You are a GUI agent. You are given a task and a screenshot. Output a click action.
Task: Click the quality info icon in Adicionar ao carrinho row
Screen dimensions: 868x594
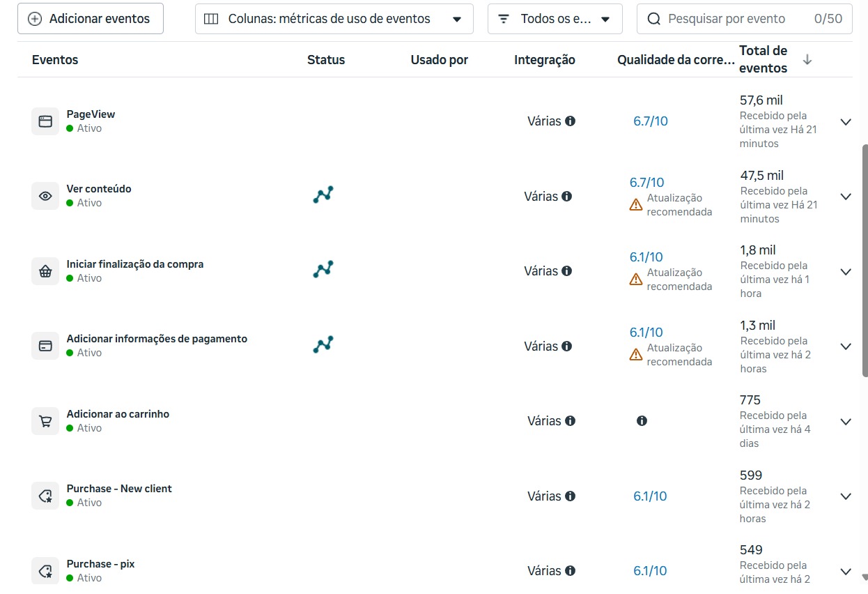[642, 421]
